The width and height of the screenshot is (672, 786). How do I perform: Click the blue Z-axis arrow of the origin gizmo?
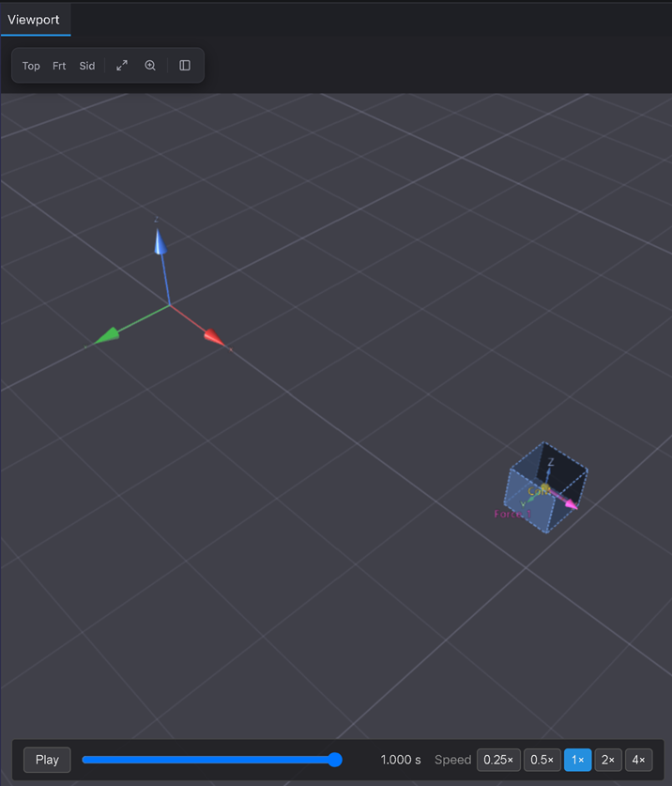tap(160, 242)
